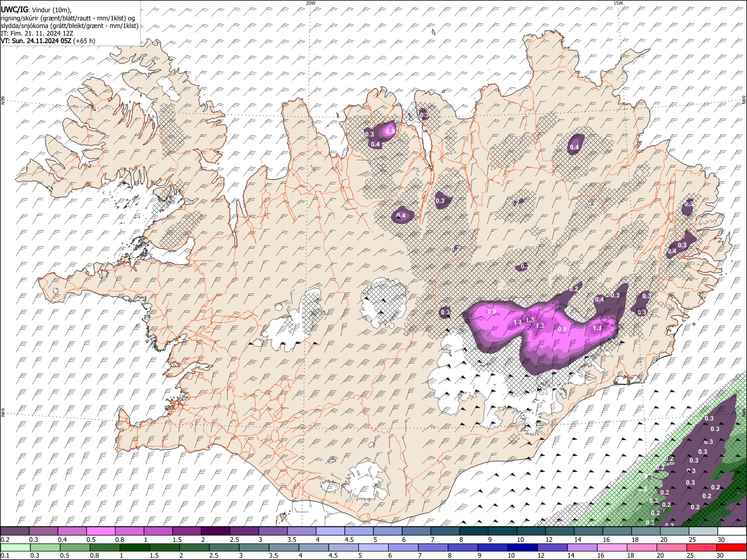Click the 'IT: Fim. 21. 11. 2024 12Z' initial time line

[x=37, y=33]
